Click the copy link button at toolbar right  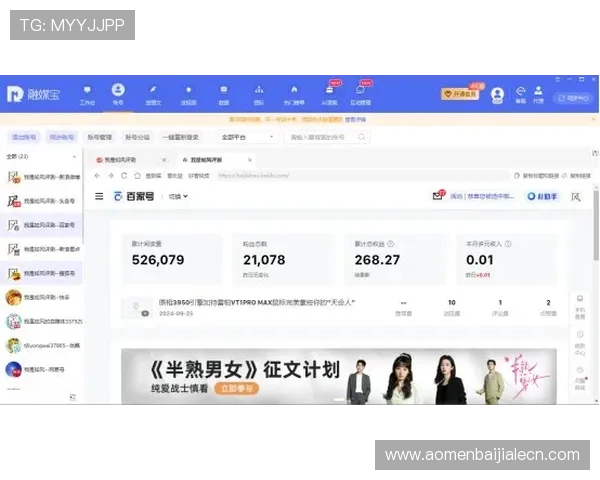point(577,176)
